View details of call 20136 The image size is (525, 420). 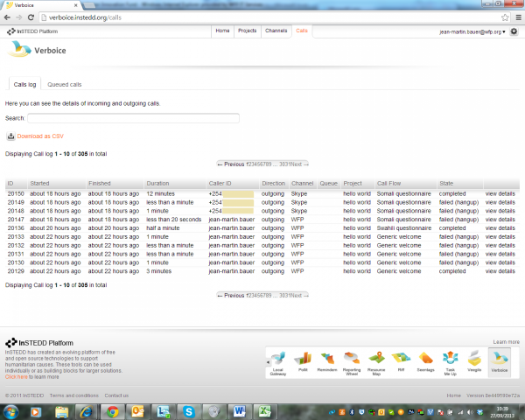pos(500,228)
